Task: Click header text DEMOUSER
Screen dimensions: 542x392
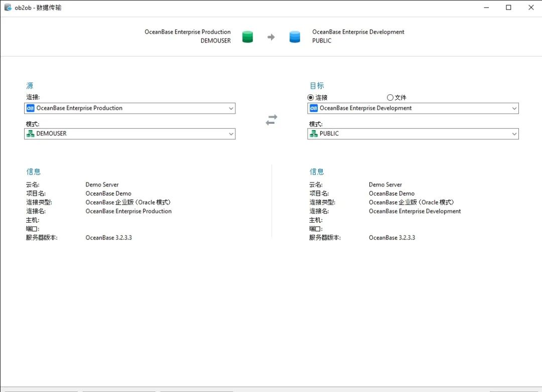Action: point(216,41)
